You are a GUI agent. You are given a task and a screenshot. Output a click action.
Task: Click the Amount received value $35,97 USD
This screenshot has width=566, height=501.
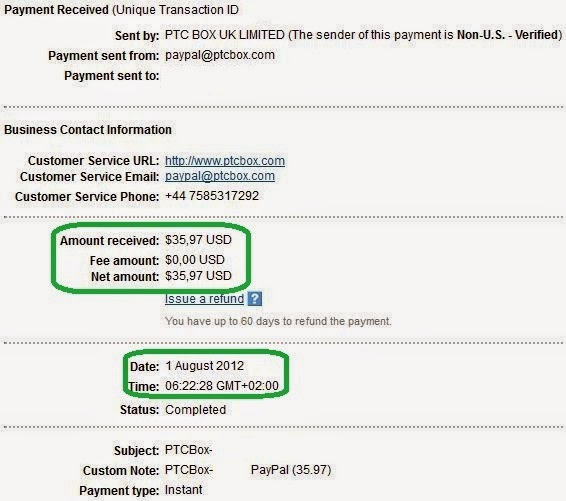click(x=198, y=240)
